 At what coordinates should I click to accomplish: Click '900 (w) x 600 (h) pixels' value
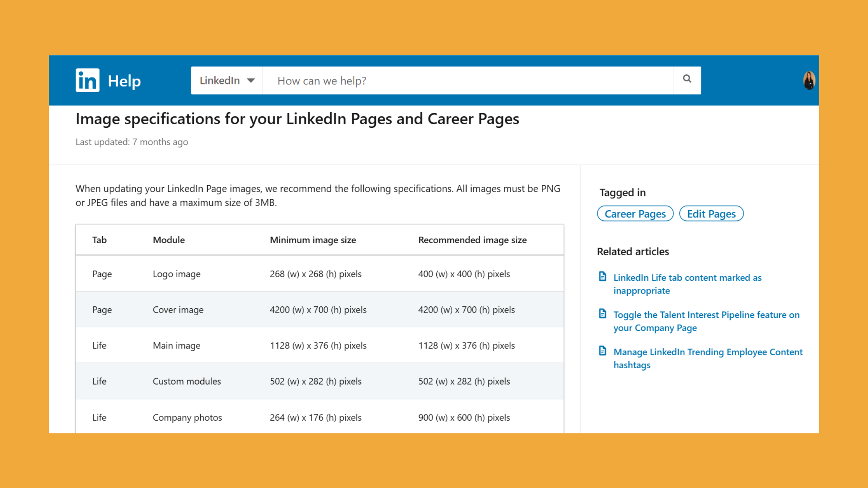[x=464, y=418]
